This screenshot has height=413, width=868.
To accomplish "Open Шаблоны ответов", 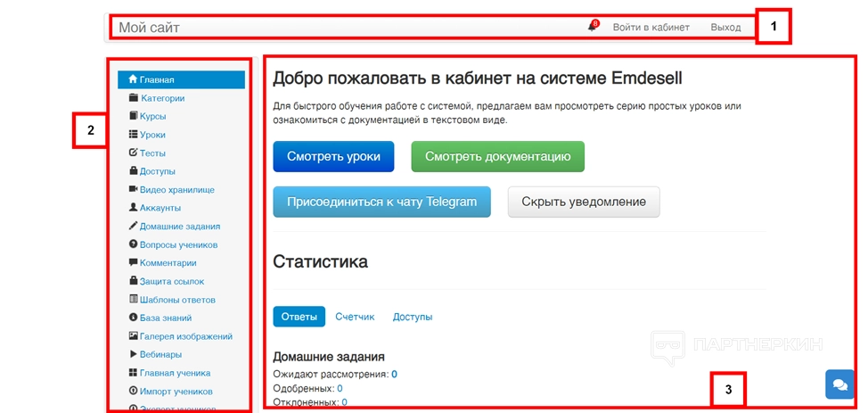I will [177, 300].
